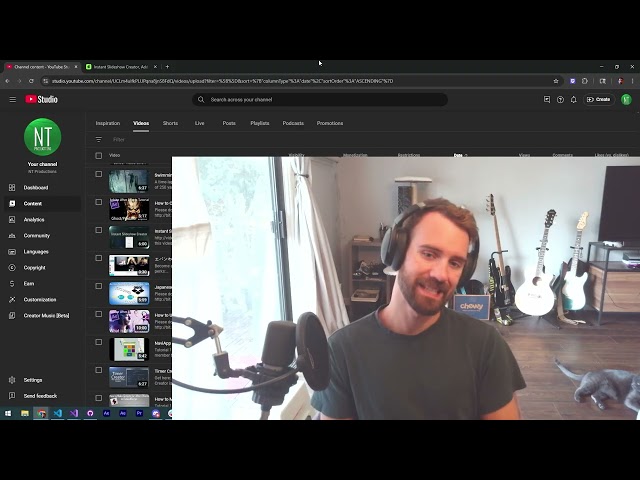Launch Premiere Pro from the taskbar
The image size is (640, 480).
click(x=139, y=413)
